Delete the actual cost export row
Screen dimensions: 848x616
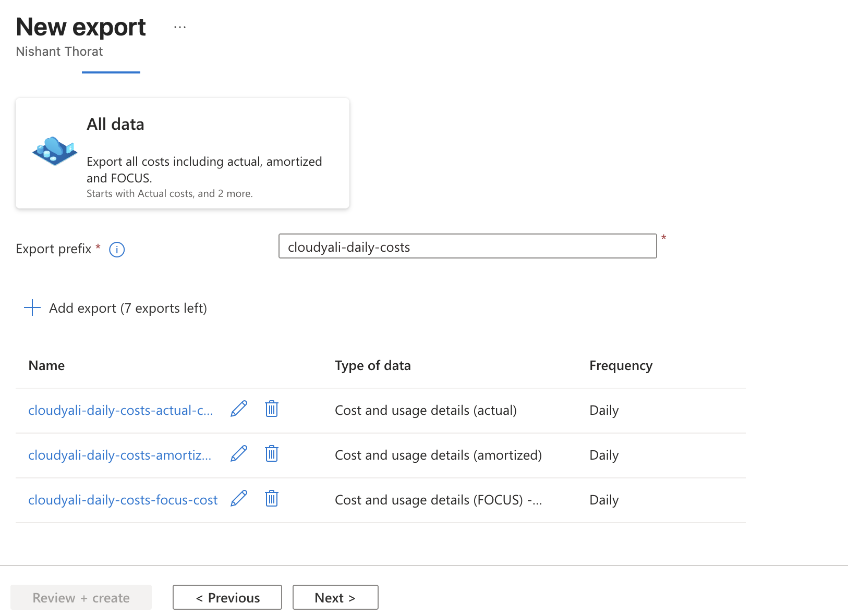point(271,410)
